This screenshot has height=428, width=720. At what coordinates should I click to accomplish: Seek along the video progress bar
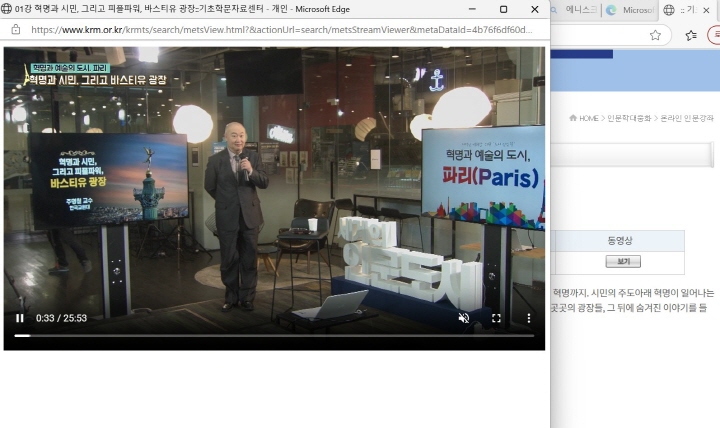[x=274, y=336]
